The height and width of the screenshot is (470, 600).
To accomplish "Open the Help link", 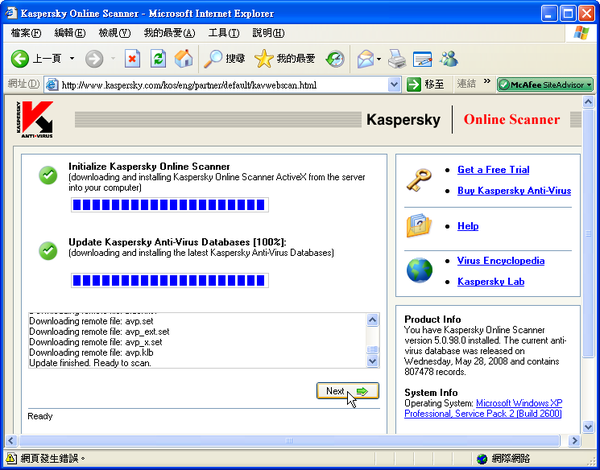I will point(468,226).
